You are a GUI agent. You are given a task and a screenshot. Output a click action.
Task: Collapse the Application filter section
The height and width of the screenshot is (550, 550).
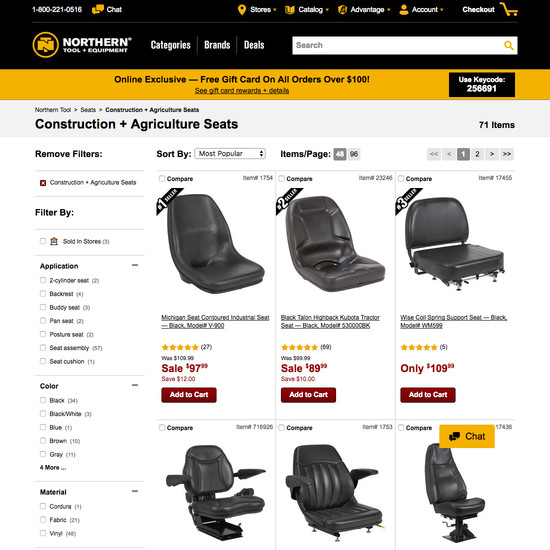[135, 265]
